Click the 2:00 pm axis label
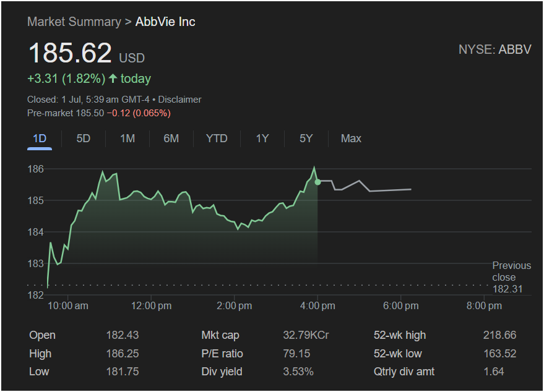544x392 pixels. 234,305
